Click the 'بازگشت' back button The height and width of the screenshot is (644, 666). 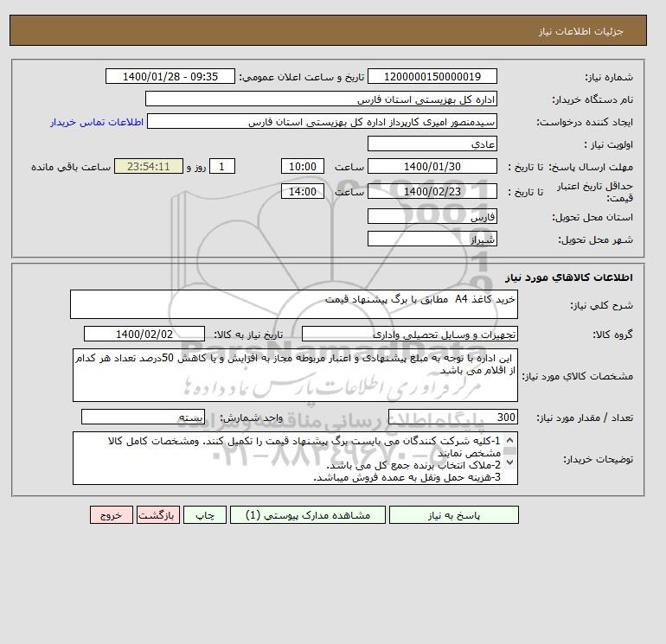pyautogui.click(x=158, y=514)
